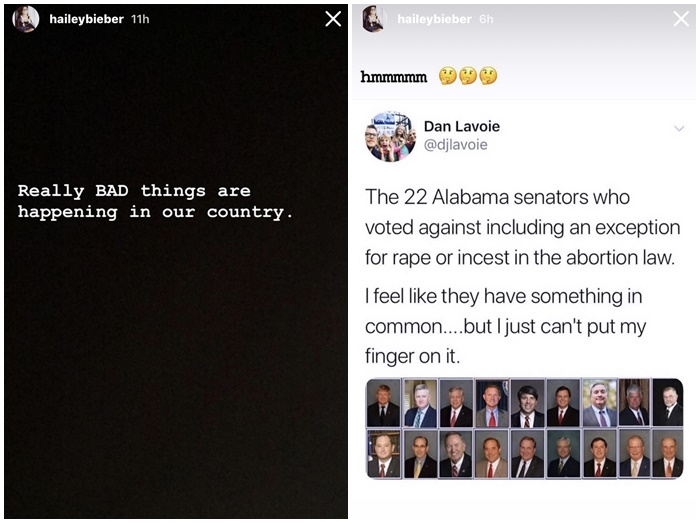Open the right story's profile avatar
This screenshot has width=700, height=523.
coord(374,19)
